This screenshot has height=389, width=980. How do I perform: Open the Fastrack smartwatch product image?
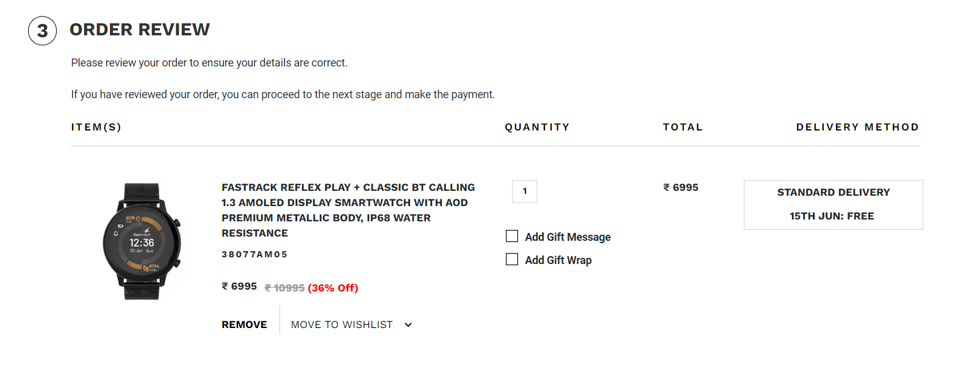pyautogui.click(x=142, y=241)
